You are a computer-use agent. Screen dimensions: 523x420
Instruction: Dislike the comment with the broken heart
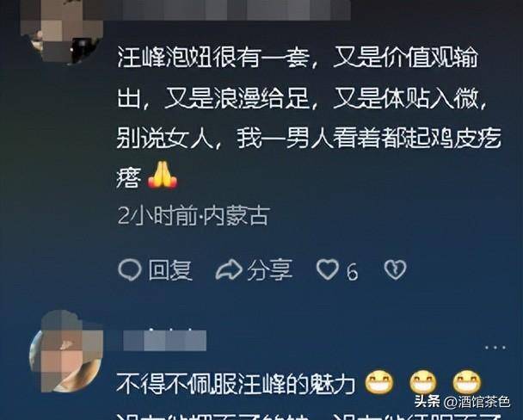pos(395,269)
